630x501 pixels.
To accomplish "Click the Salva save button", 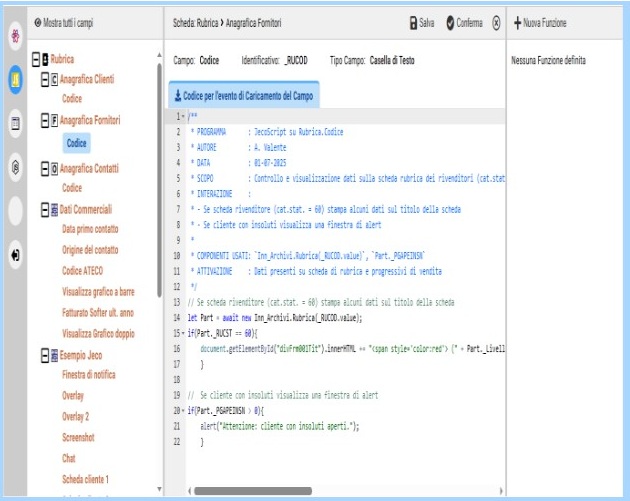I will coord(421,22).
